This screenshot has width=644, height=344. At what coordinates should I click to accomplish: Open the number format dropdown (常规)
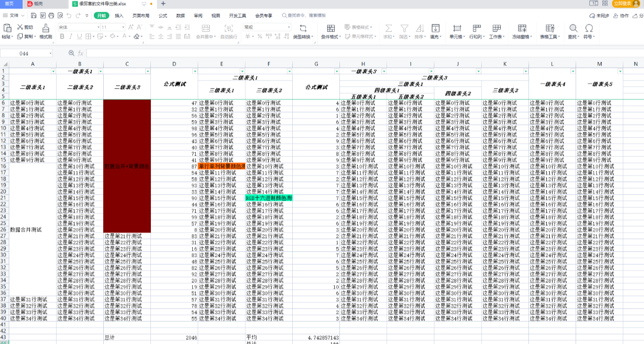pyautogui.click(x=289, y=27)
